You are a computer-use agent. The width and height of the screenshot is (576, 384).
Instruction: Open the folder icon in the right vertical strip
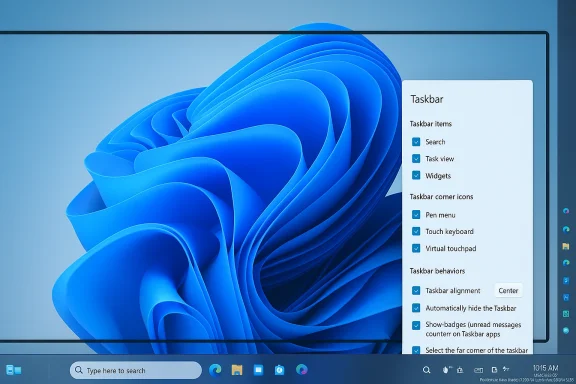(x=566, y=246)
